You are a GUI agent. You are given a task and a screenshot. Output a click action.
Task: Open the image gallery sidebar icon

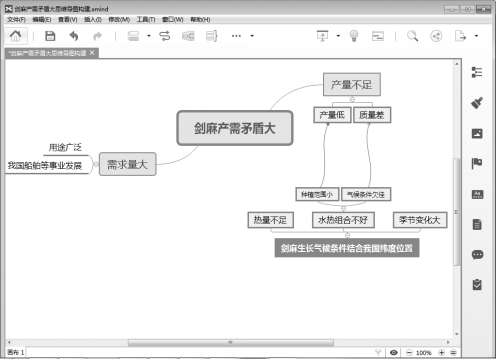pyautogui.click(x=477, y=133)
